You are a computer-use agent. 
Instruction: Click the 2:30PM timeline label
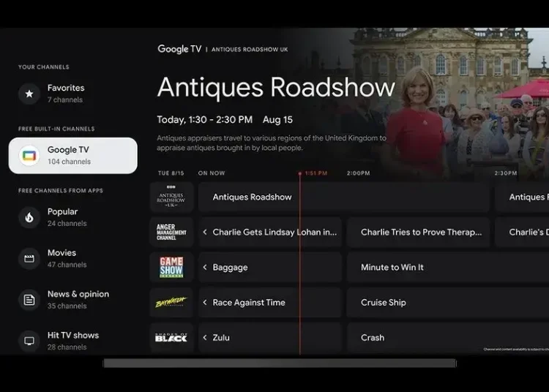pos(506,173)
